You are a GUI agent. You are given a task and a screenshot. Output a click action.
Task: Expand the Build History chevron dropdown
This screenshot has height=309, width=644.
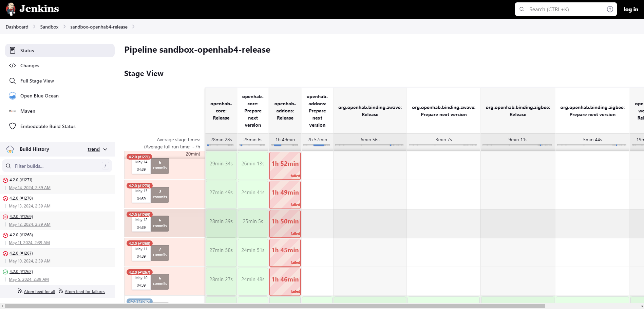point(105,149)
